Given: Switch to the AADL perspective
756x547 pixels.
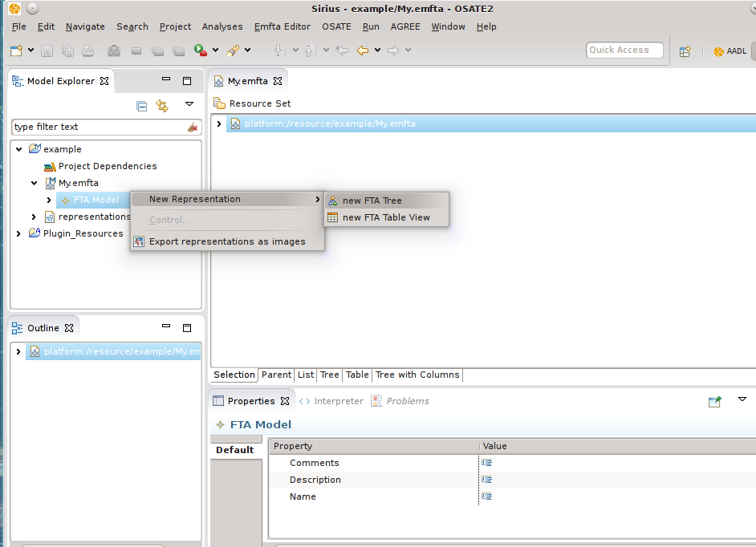Looking at the screenshot, I should (x=730, y=51).
